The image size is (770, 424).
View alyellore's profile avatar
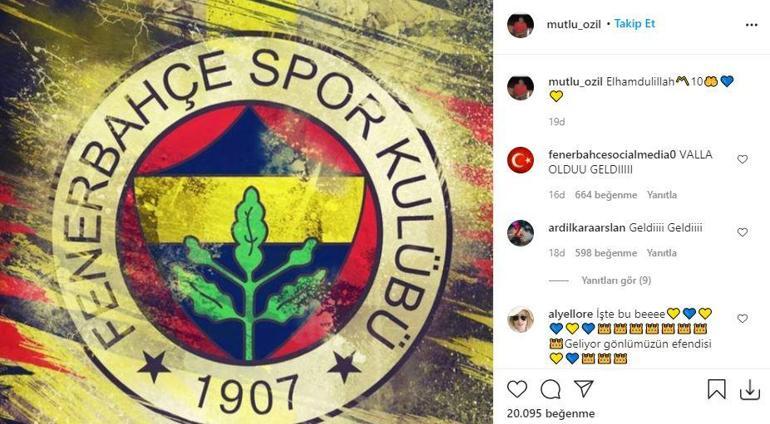click(x=521, y=320)
